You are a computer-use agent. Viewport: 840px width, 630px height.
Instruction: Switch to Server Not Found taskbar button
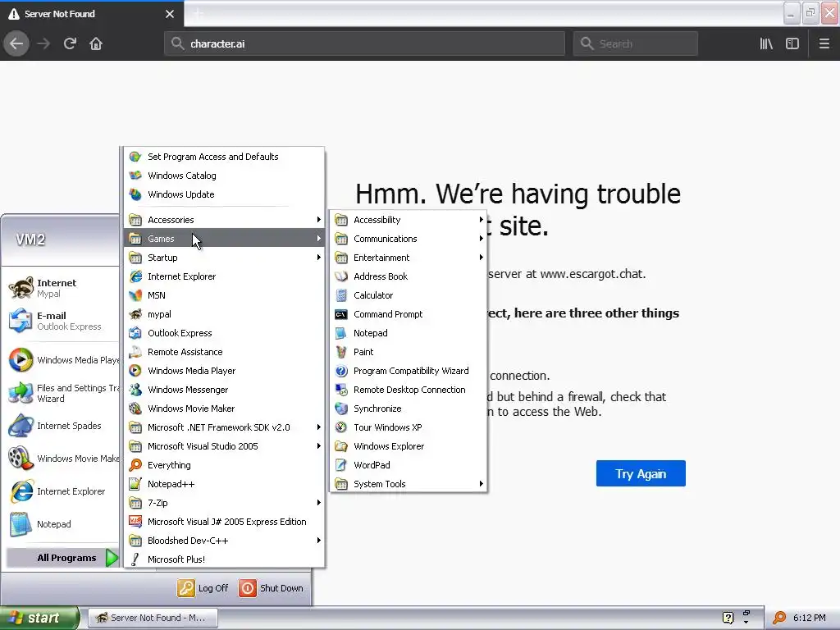152,618
